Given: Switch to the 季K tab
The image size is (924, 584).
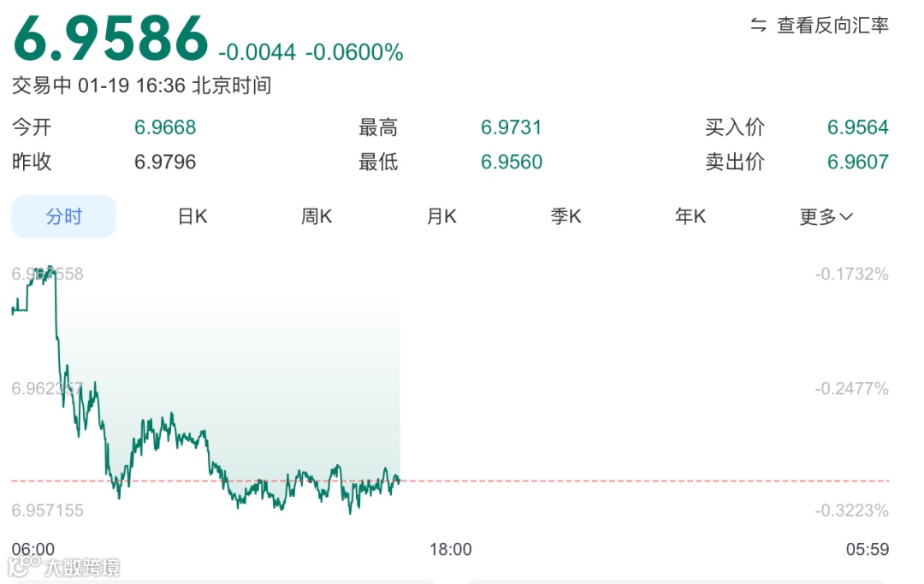Looking at the screenshot, I should click(x=566, y=216).
